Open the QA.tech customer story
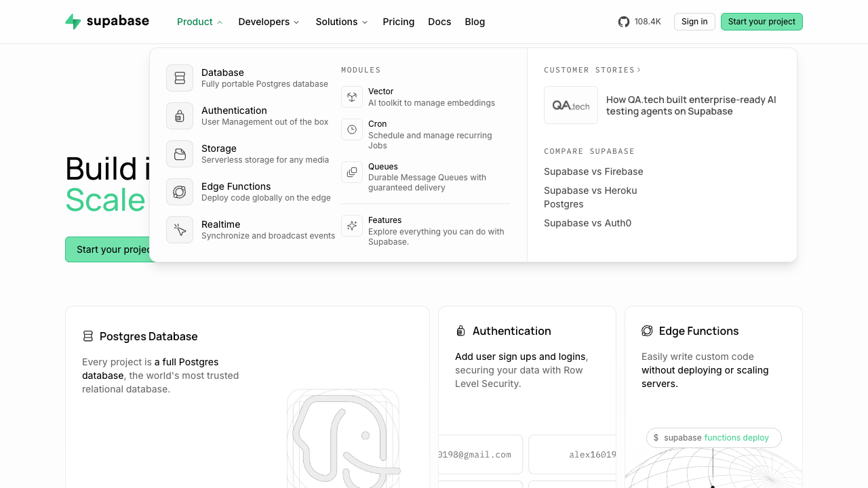Viewport: 868px width, 488px height. (x=662, y=105)
